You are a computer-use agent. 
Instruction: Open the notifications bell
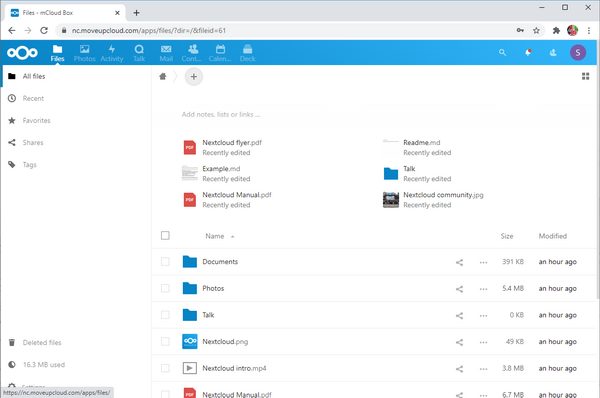coord(528,52)
